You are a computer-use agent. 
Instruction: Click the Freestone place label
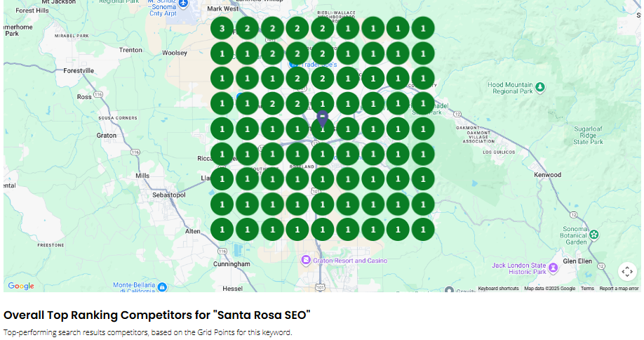pos(51,245)
